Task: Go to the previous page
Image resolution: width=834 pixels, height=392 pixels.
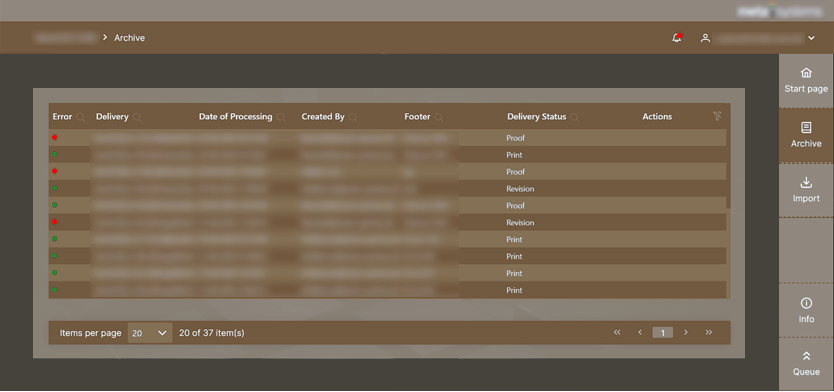Action: pos(640,332)
